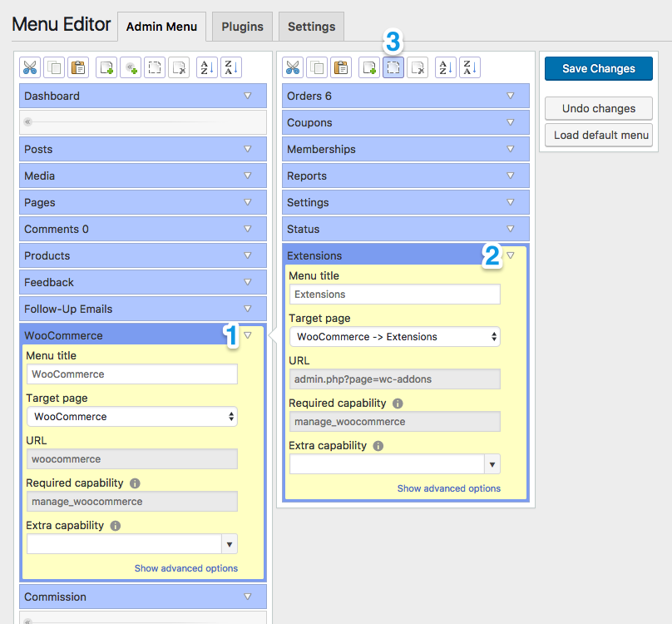Select the separator below Dashboard
672x624 pixels.
pyautogui.click(x=143, y=122)
